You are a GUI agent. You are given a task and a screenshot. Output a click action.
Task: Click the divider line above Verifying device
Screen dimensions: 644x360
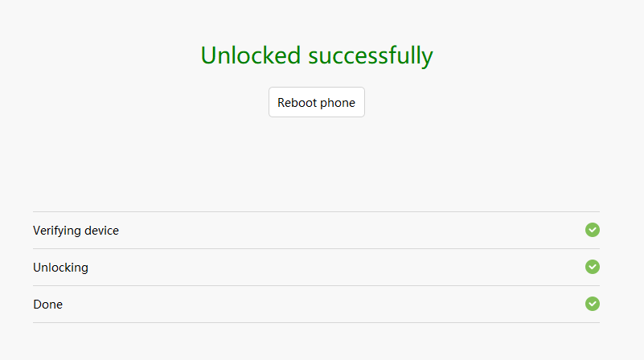316,212
